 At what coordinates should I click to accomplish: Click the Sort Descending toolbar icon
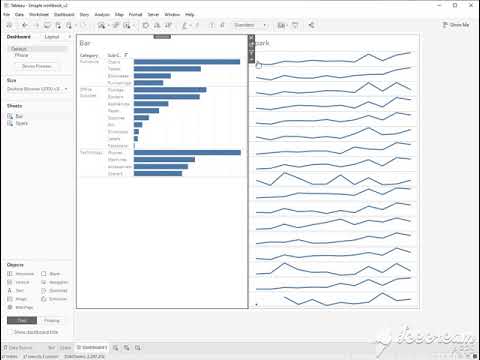(168, 25)
